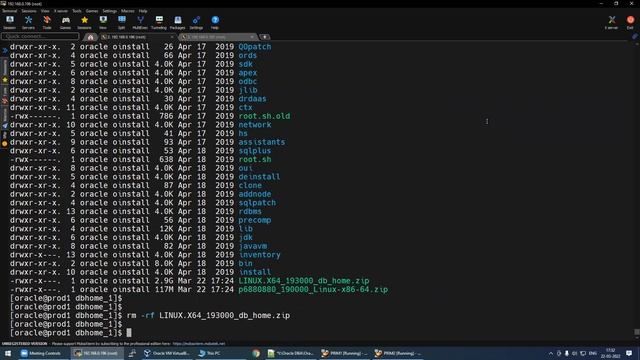Open the Tunneling toolbar icon
Screen dimensions: 640x360
coord(159,22)
